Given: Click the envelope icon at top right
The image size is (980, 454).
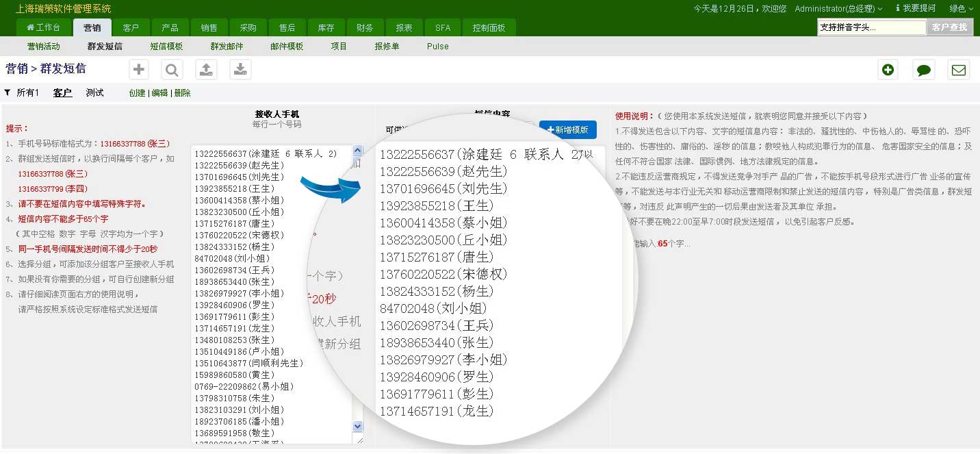Looking at the screenshot, I should pos(959,69).
